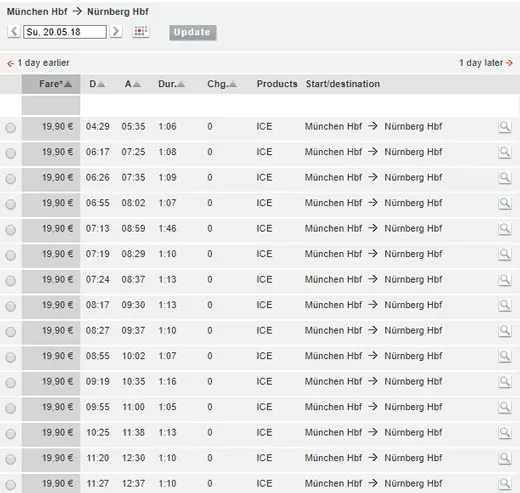The height and width of the screenshot is (493, 520).
Task: View details of the 11:20 departure connection
Action: tap(505, 458)
